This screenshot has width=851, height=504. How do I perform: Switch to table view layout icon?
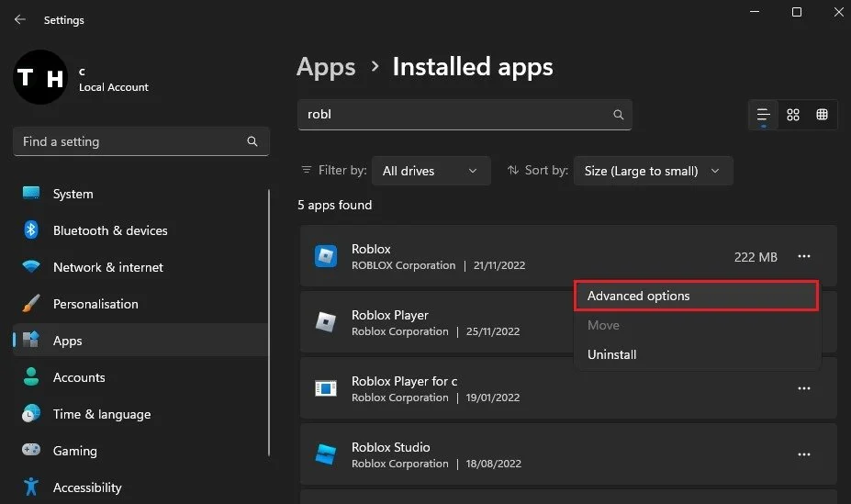point(823,115)
